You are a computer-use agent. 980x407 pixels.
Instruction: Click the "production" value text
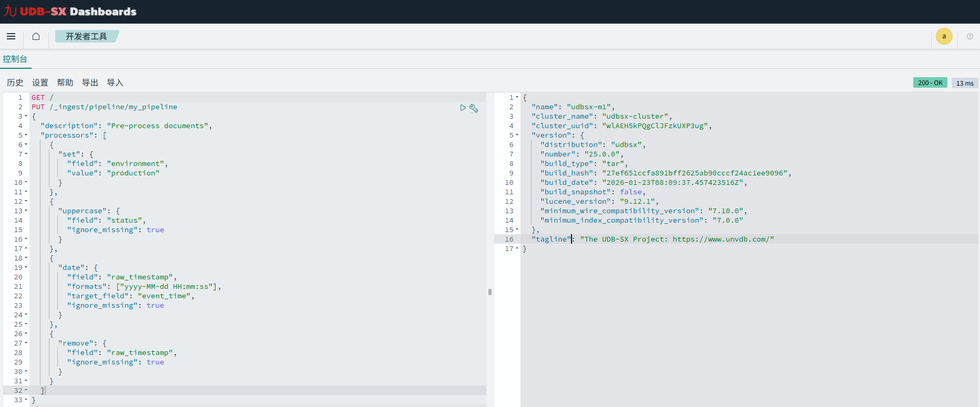coord(133,173)
